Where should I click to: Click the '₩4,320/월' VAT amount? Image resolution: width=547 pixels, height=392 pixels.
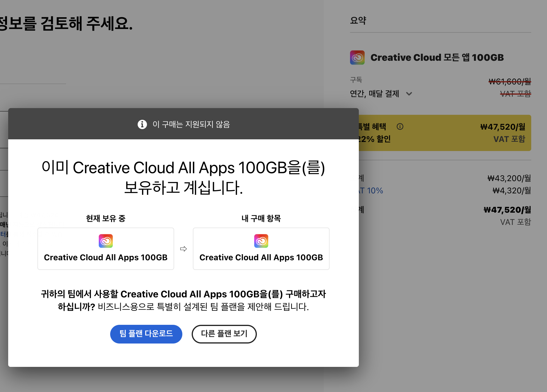pyautogui.click(x=512, y=190)
